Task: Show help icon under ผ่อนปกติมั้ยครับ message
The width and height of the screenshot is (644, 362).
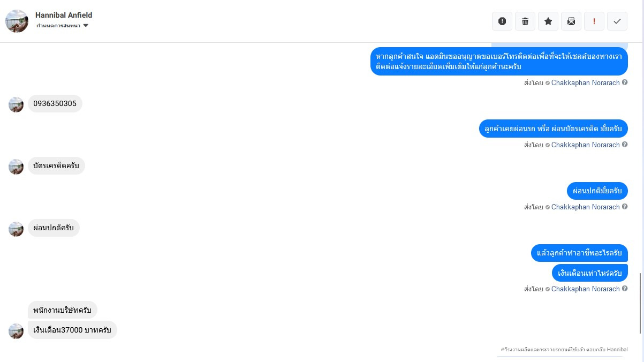Action: pyautogui.click(x=625, y=207)
